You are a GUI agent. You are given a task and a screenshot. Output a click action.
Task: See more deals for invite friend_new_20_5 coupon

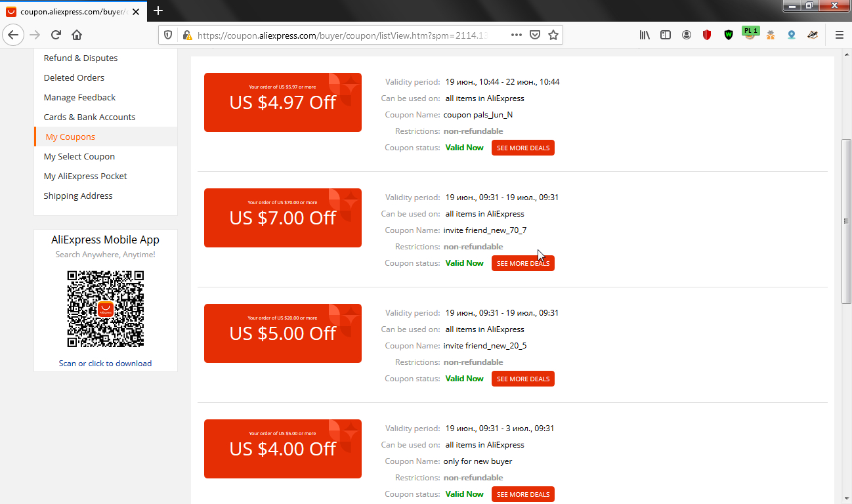pos(523,379)
